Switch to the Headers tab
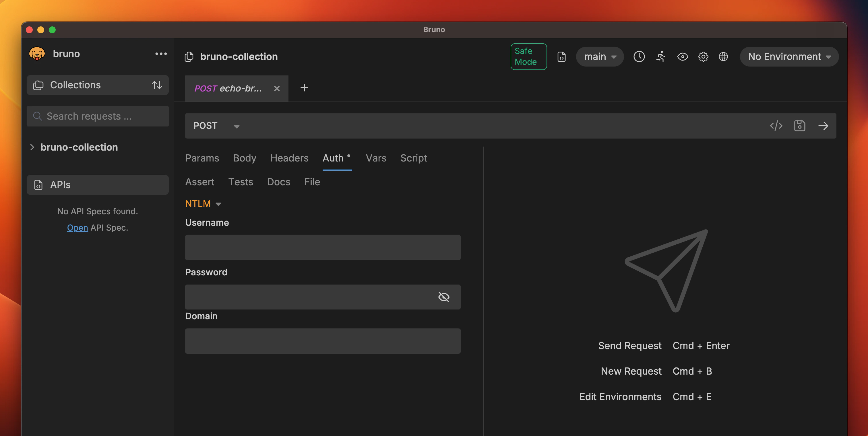The image size is (868, 436). [x=289, y=158]
